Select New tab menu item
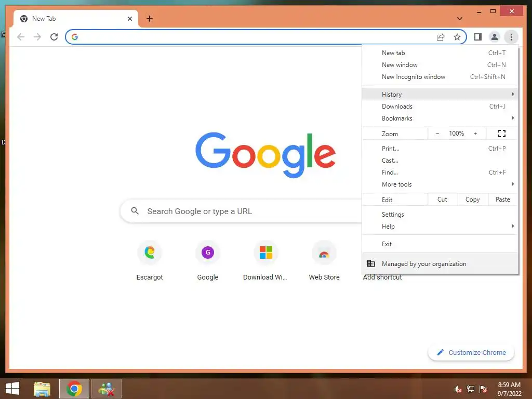 click(440, 53)
